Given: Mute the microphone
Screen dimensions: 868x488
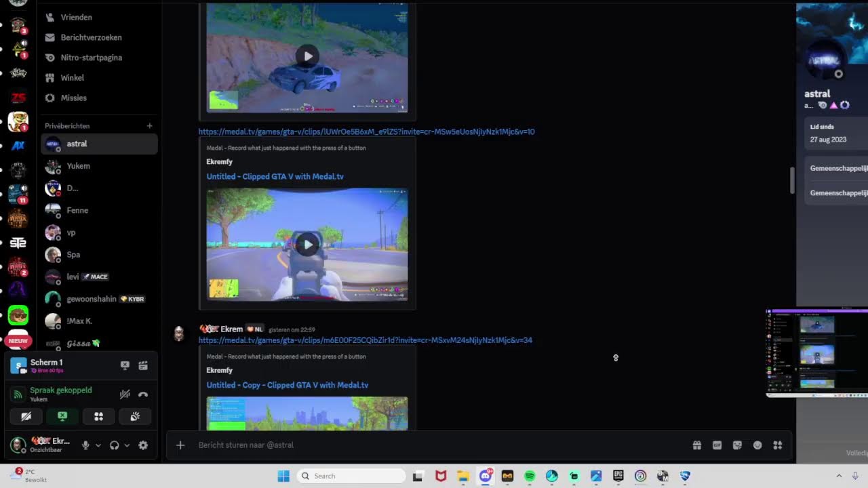Looking at the screenshot, I should tap(85, 445).
